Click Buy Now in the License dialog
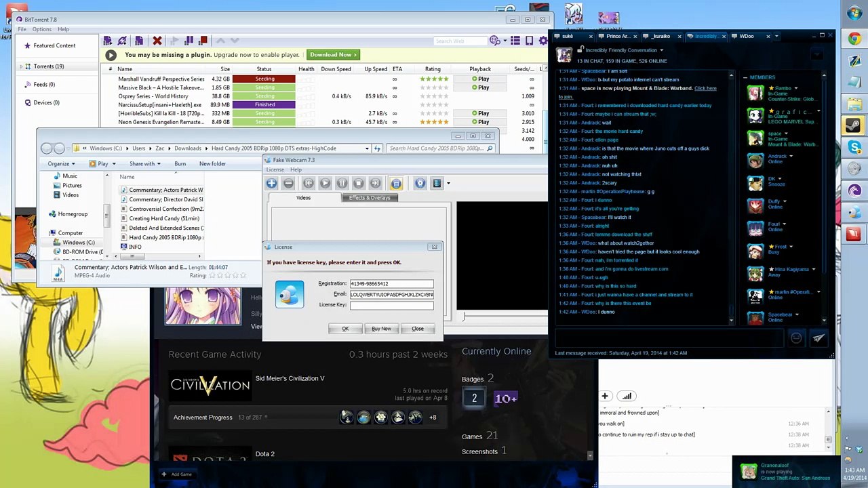Image resolution: width=868 pixels, height=488 pixels. click(x=381, y=329)
